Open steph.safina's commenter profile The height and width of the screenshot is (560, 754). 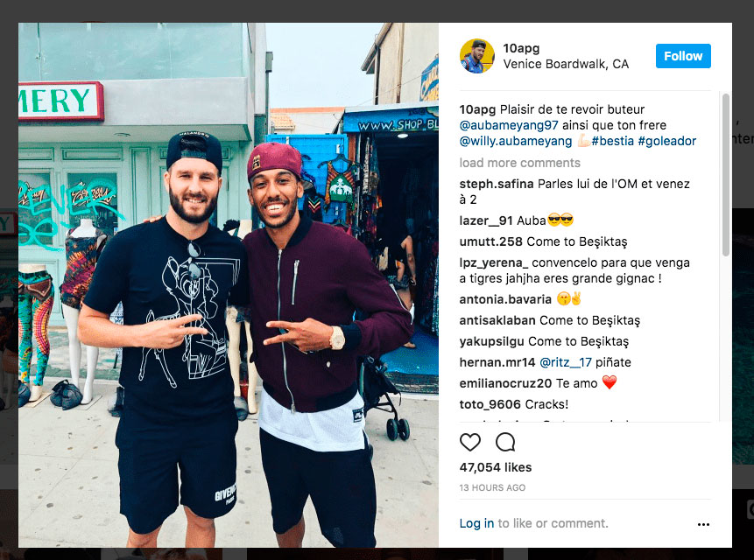497,184
